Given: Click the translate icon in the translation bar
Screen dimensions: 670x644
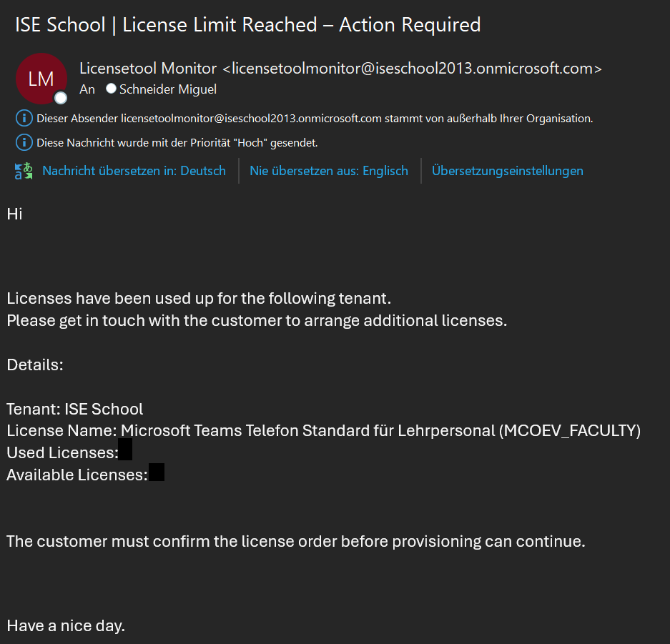Looking at the screenshot, I should [x=24, y=171].
